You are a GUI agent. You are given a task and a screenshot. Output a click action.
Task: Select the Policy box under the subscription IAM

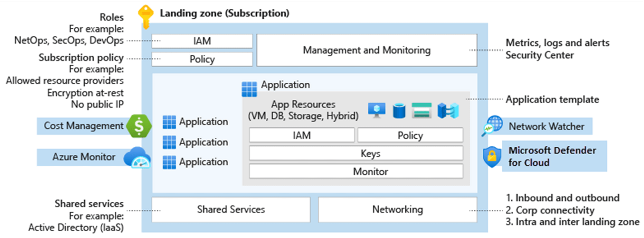[202, 59]
